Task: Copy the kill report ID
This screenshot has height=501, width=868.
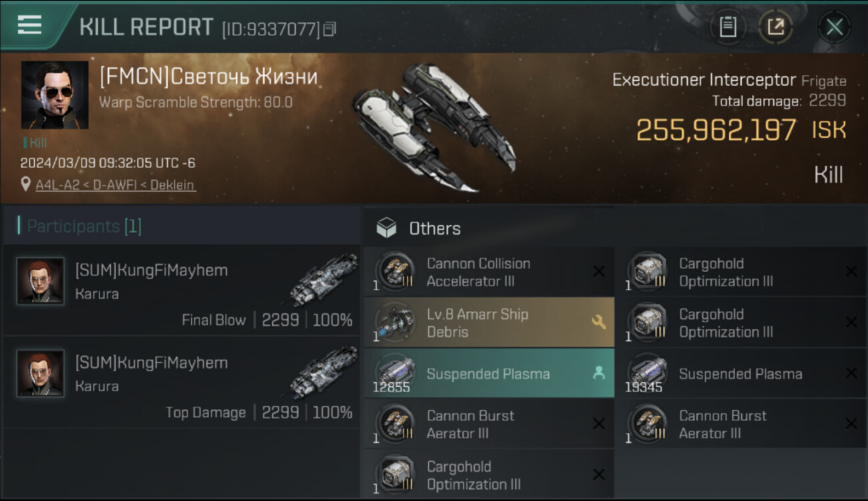Action: point(330,29)
